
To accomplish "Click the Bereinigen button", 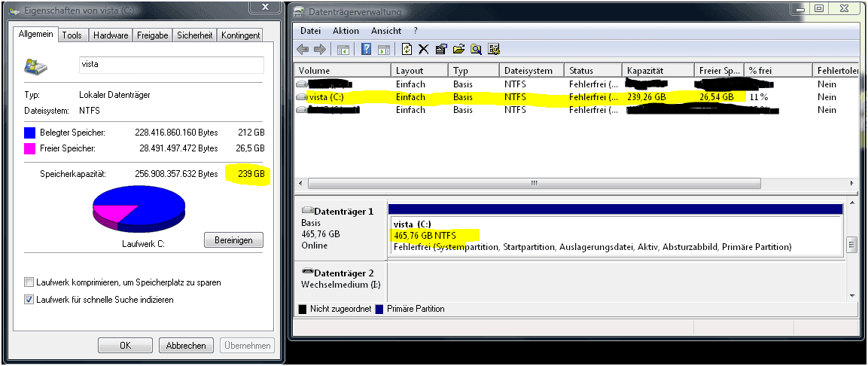I will point(233,239).
